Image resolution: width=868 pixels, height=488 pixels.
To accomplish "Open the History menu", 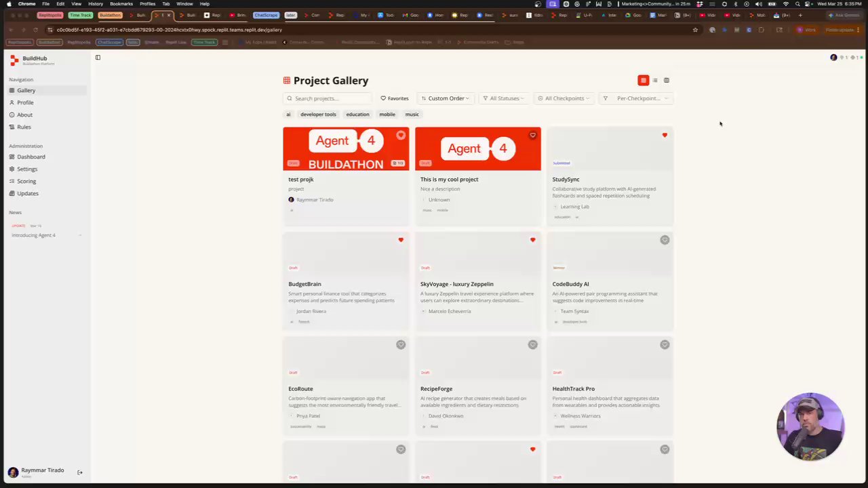I will [96, 4].
